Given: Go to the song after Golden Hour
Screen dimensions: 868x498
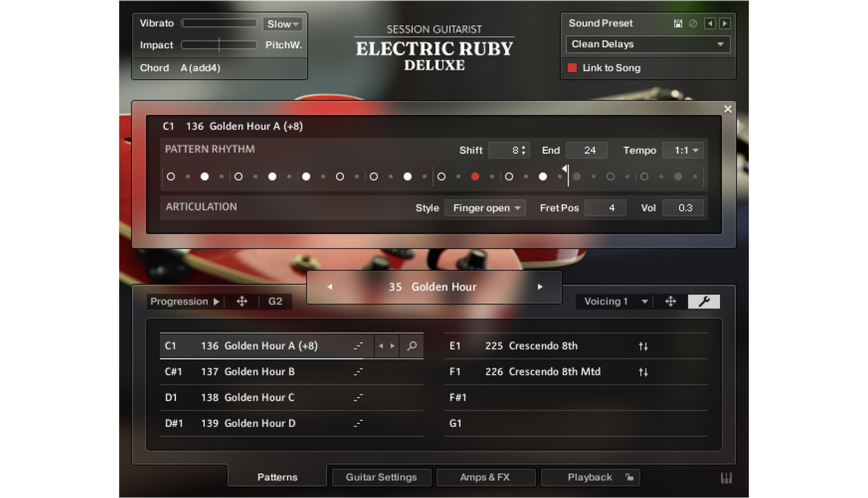Looking at the screenshot, I should pyautogui.click(x=540, y=287).
